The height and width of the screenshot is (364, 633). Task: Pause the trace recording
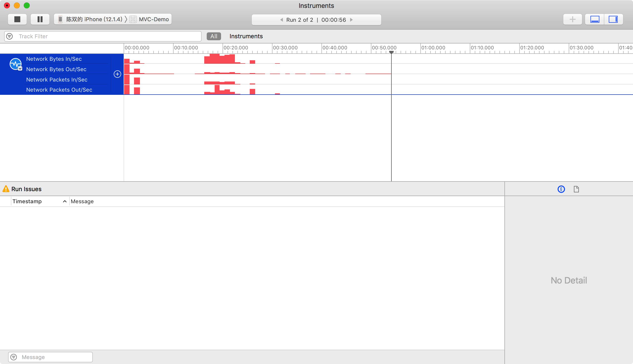[40, 19]
